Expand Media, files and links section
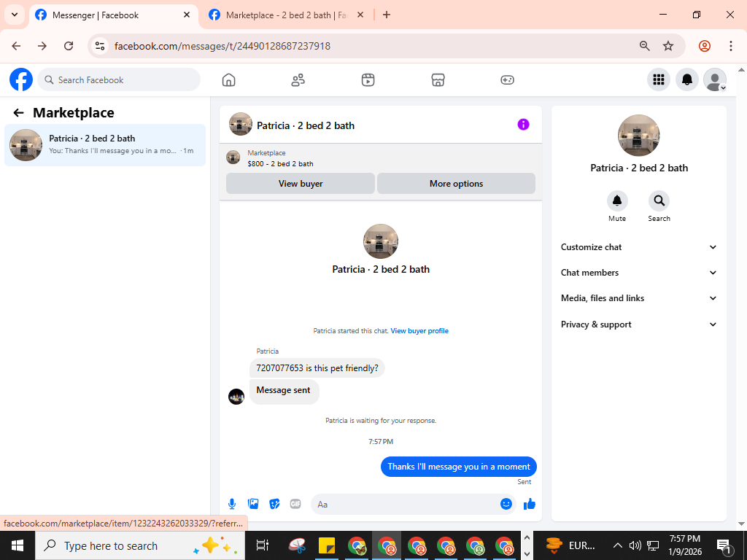Screen dimensions: 747x560 tap(639, 298)
